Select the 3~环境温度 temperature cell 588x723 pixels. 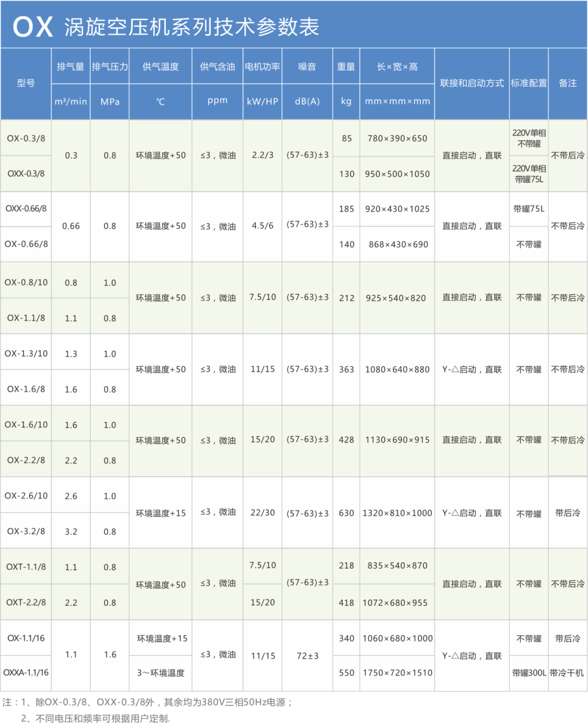coord(161,672)
